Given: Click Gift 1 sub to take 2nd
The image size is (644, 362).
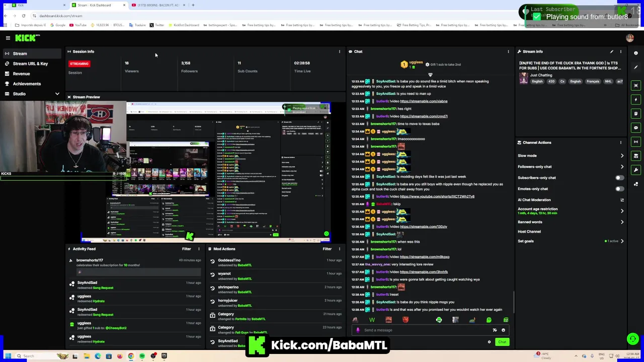Looking at the screenshot, I should coord(443,64).
